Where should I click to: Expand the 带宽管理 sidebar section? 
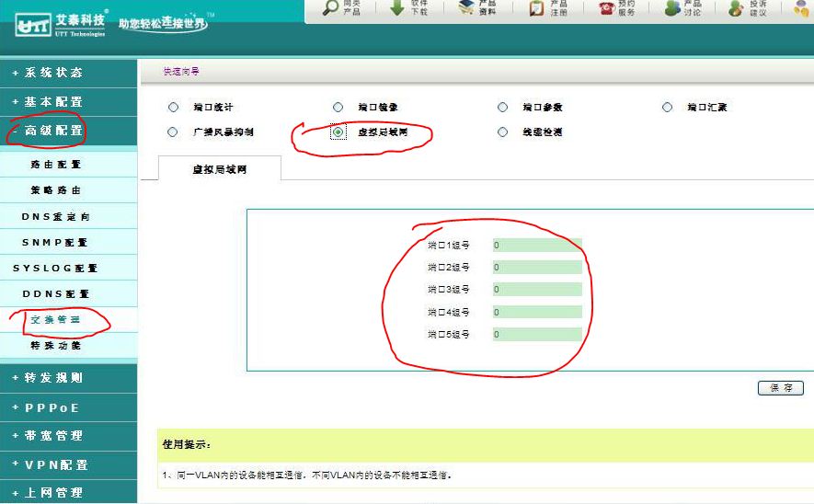click(x=69, y=436)
